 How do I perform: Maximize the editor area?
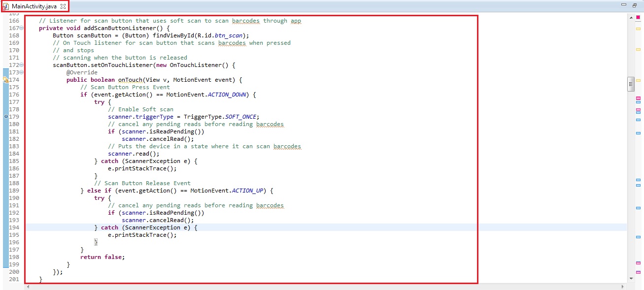click(635, 5)
